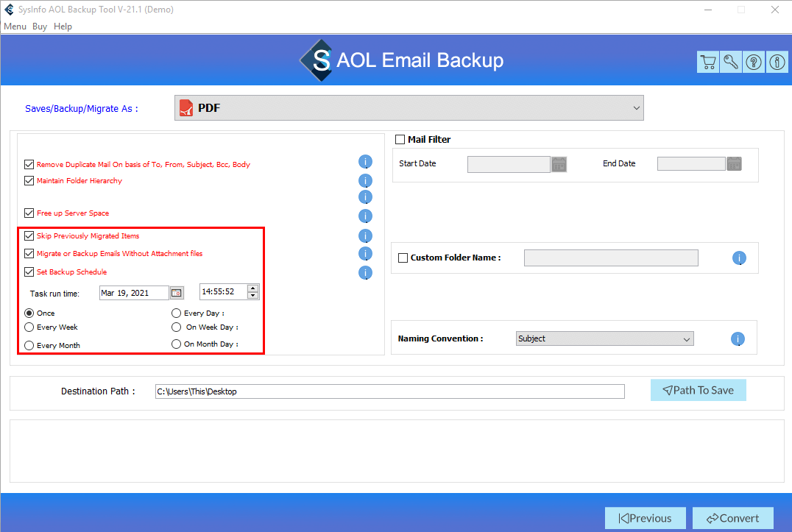Decrease task run time with down arrow
Viewport: 792px width, 532px height.
click(253, 295)
